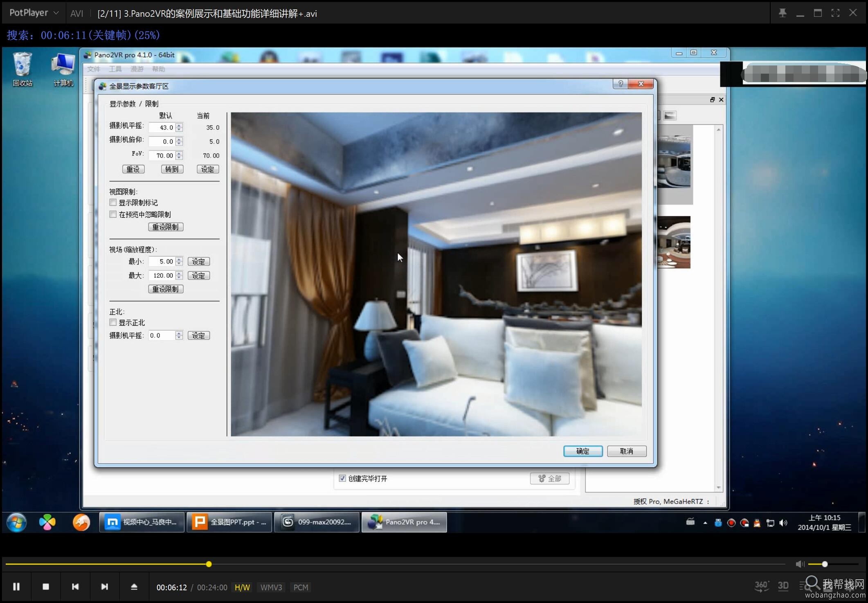Viewport: 868px width, 603px height.
Task: Increase default 摄影机平摇 value with spinner
Action: (x=179, y=125)
